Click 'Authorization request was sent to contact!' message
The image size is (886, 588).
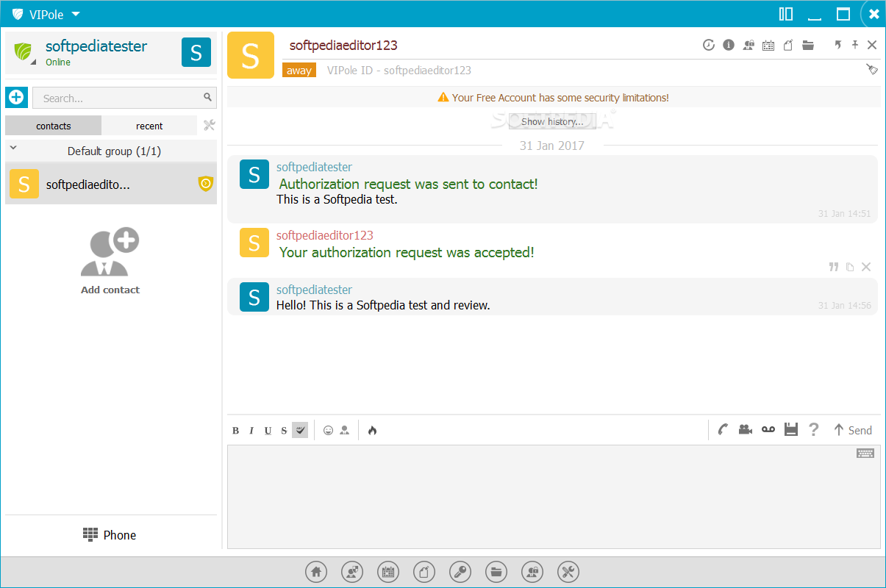click(x=408, y=184)
